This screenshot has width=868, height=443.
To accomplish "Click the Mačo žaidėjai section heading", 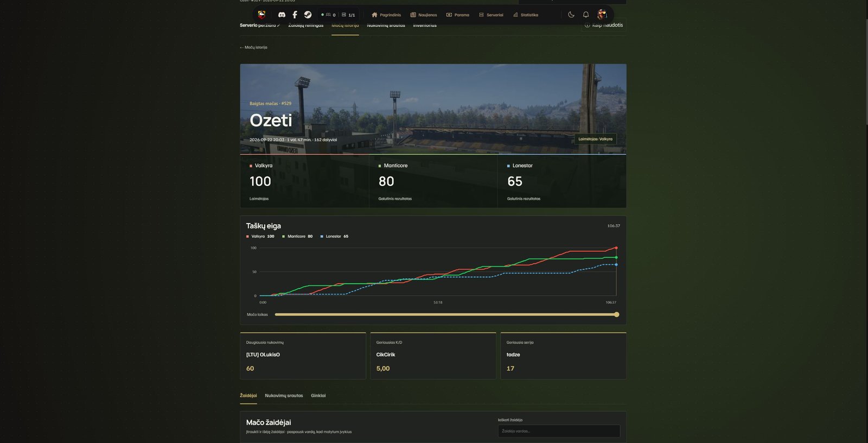I will tap(269, 422).
